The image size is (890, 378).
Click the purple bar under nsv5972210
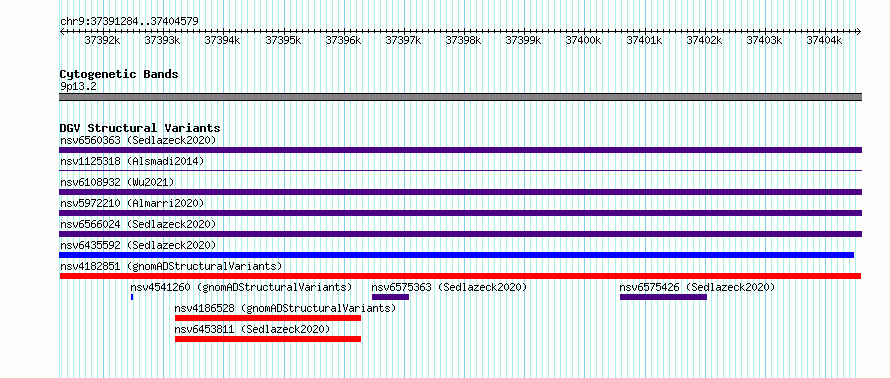[460, 213]
